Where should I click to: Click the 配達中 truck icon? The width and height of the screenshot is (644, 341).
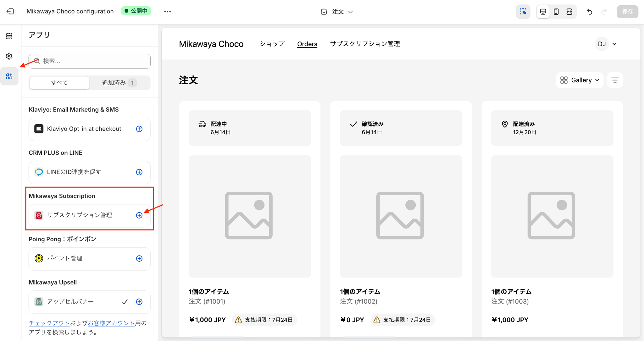click(x=202, y=124)
